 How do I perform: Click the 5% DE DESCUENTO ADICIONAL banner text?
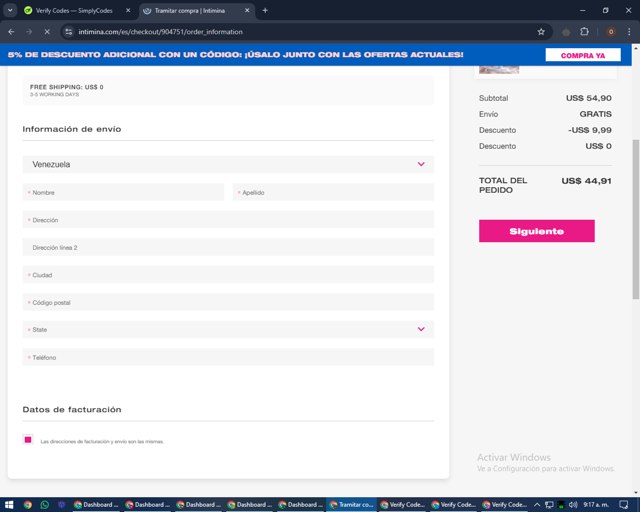tap(236, 55)
